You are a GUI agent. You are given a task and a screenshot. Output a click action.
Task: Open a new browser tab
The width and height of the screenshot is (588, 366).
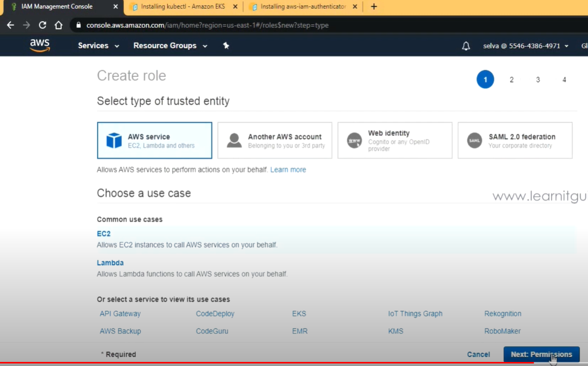pyautogui.click(x=374, y=7)
